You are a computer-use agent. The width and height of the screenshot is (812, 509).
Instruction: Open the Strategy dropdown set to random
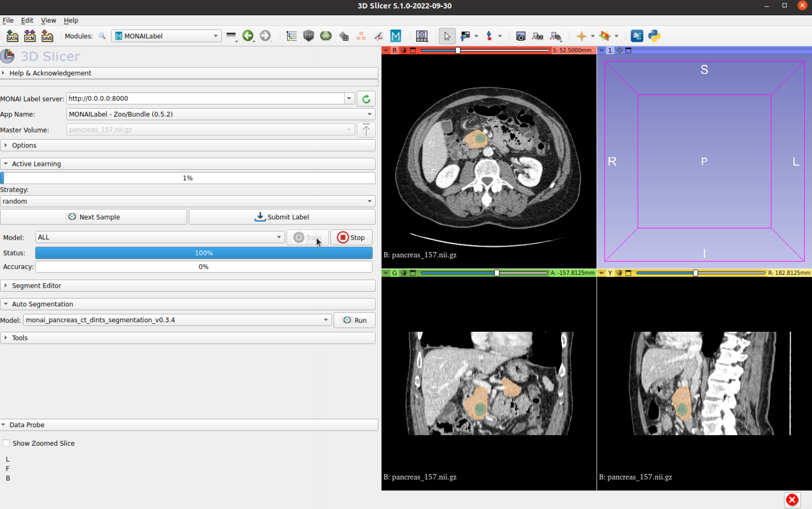(187, 201)
